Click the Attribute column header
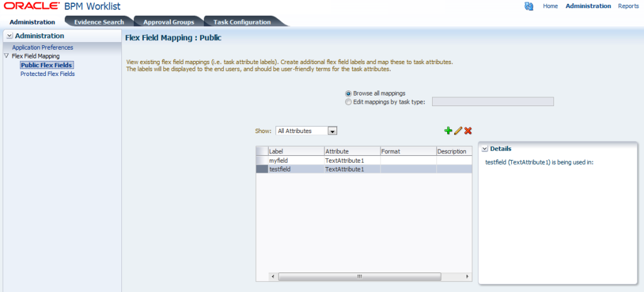This screenshot has height=292, width=644. 352,151
